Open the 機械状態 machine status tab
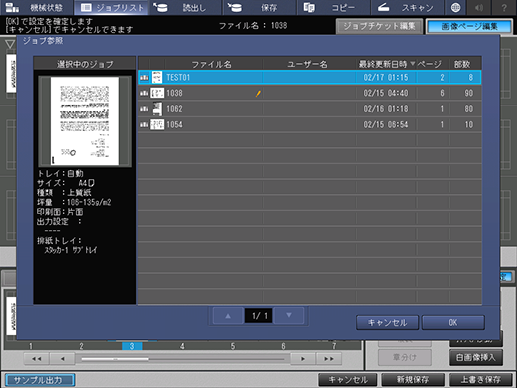Viewport: 517px width, 388px height. pos(37,7)
